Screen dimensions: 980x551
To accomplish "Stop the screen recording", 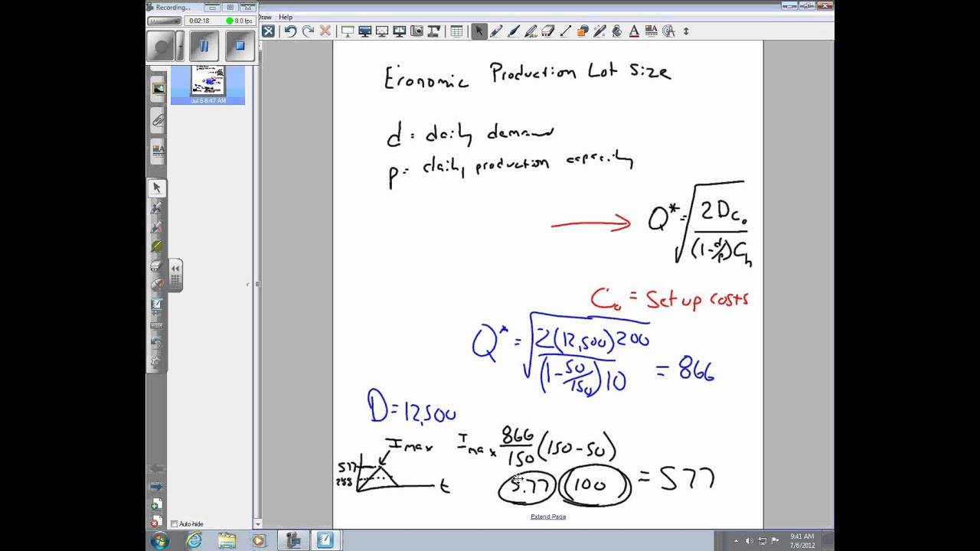I will pyautogui.click(x=240, y=46).
